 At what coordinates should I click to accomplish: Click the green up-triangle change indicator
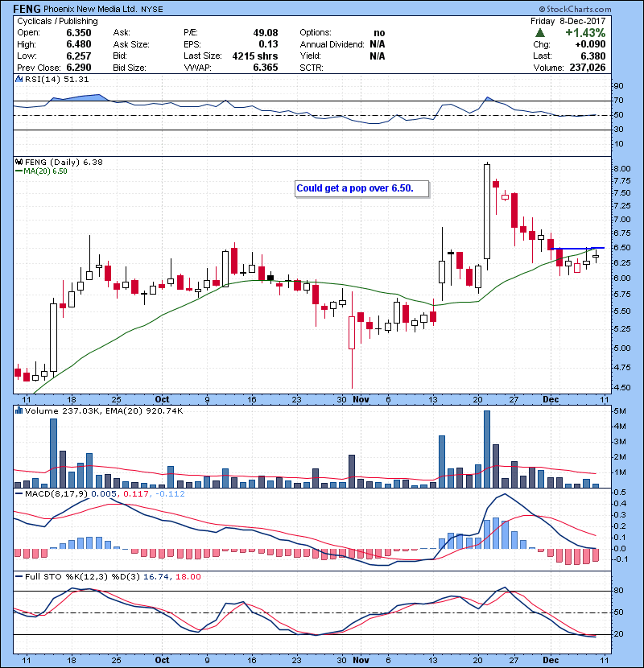click(539, 33)
